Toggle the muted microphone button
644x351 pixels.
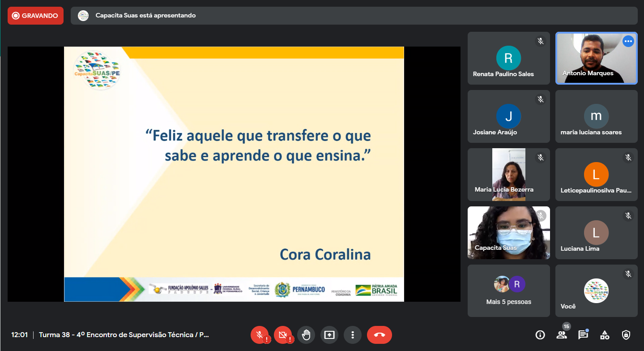[259, 335]
